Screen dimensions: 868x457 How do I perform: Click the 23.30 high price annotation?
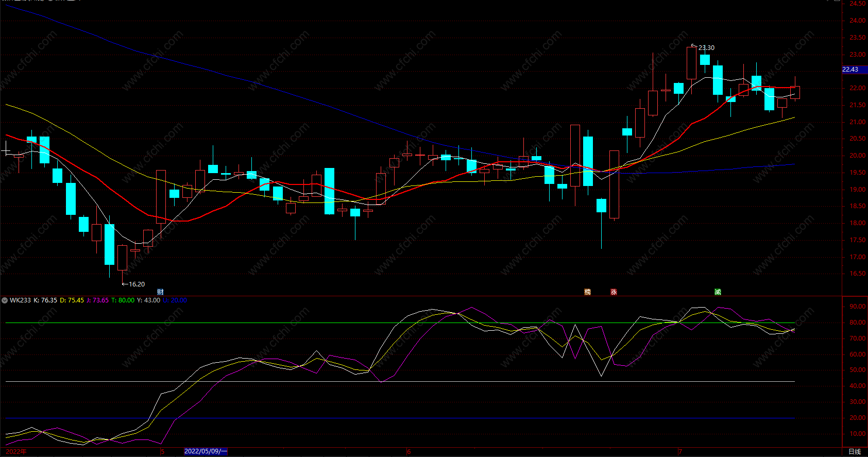[x=706, y=48]
